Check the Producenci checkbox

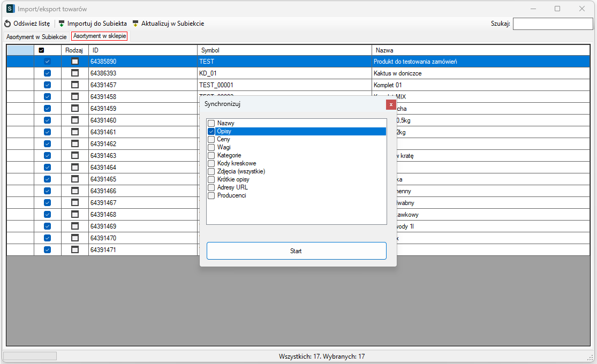coord(211,196)
